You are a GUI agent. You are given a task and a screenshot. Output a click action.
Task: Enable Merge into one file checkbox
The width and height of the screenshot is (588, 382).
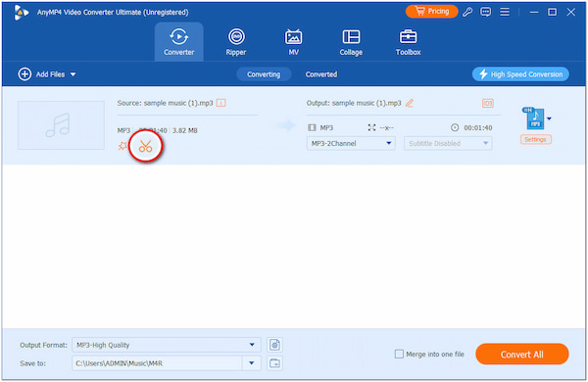(x=399, y=354)
